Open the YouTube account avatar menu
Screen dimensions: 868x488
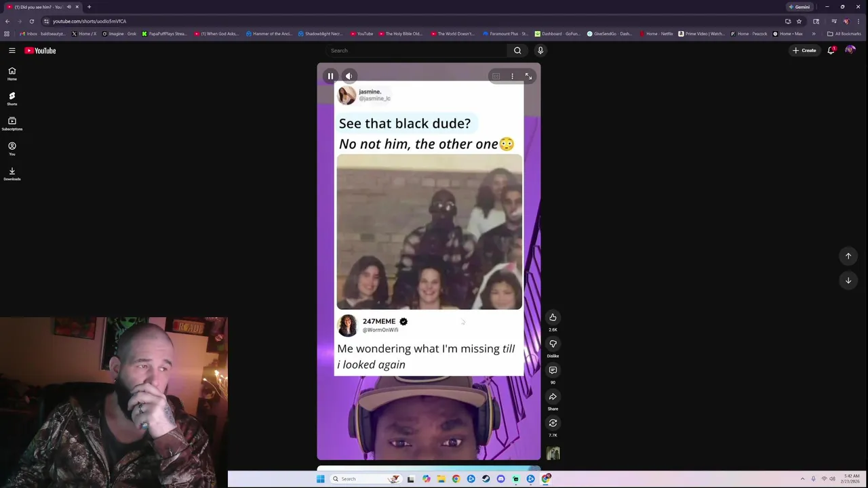[x=850, y=50]
